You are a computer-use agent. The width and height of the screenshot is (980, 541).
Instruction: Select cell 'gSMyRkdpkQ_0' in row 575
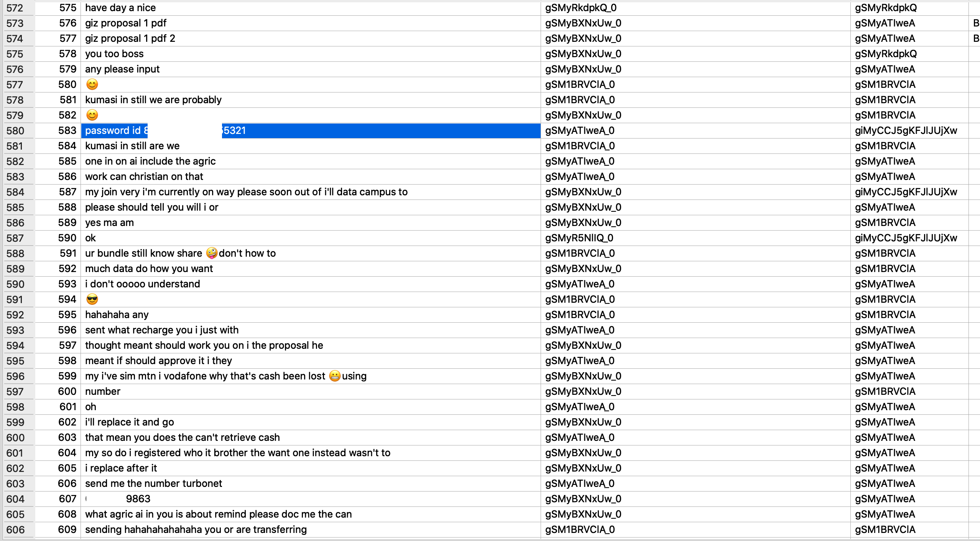(696, 8)
